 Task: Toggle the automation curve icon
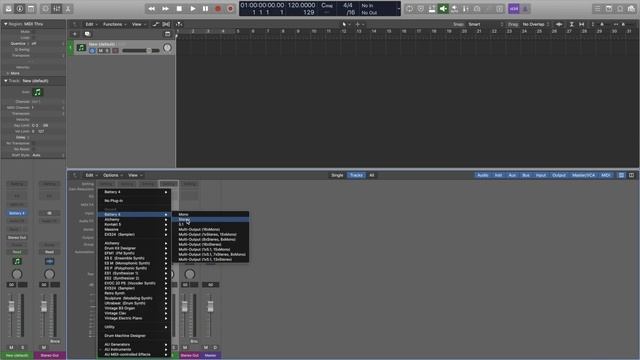tap(156, 24)
